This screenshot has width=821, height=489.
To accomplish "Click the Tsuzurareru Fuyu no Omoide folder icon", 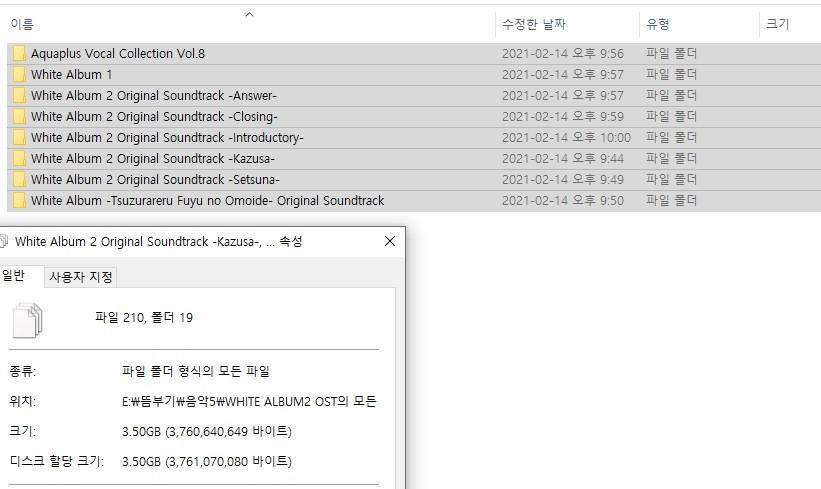I will tap(19, 200).
